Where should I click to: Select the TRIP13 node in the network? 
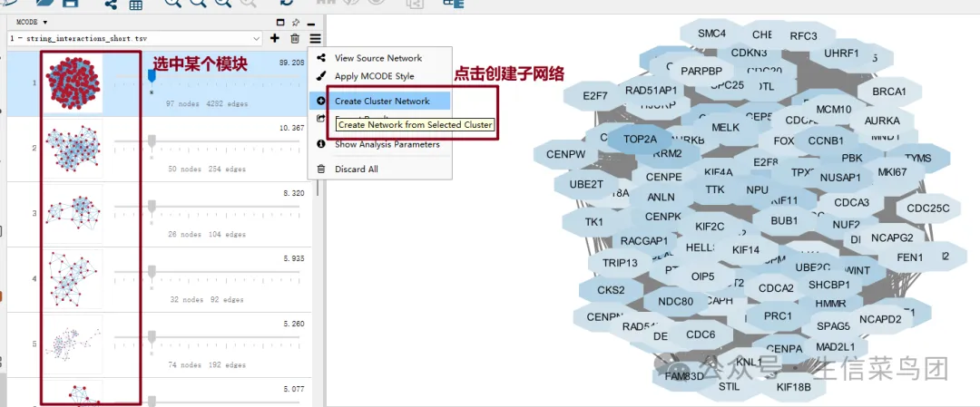(620, 263)
